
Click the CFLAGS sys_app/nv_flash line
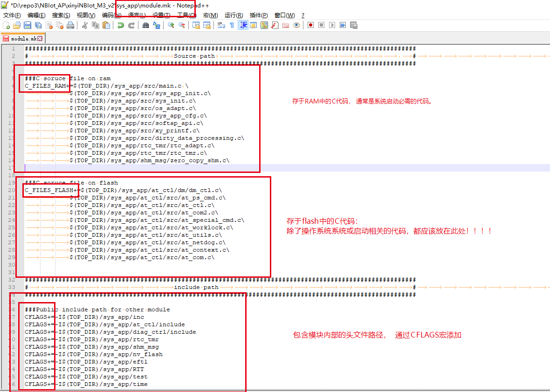(x=94, y=355)
